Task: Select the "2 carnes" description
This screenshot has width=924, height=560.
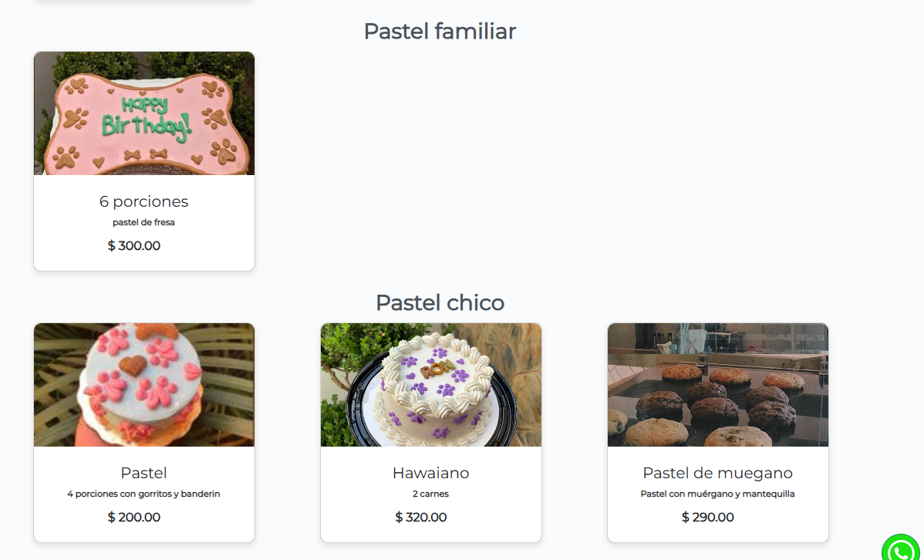Action: 431,494
